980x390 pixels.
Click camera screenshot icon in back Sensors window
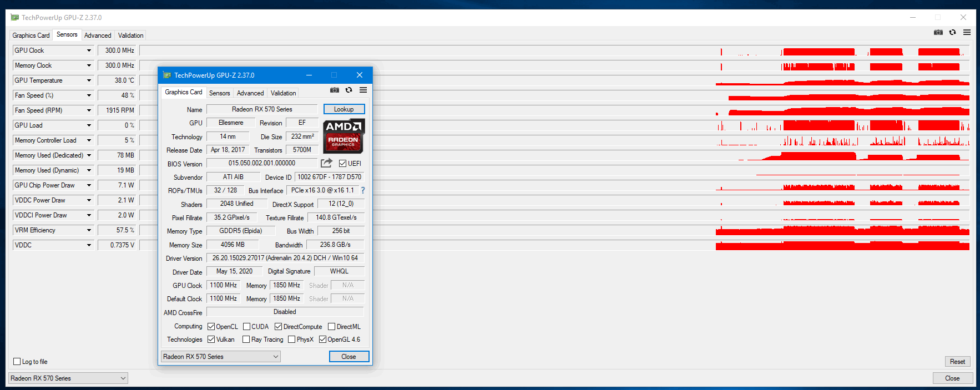click(938, 32)
